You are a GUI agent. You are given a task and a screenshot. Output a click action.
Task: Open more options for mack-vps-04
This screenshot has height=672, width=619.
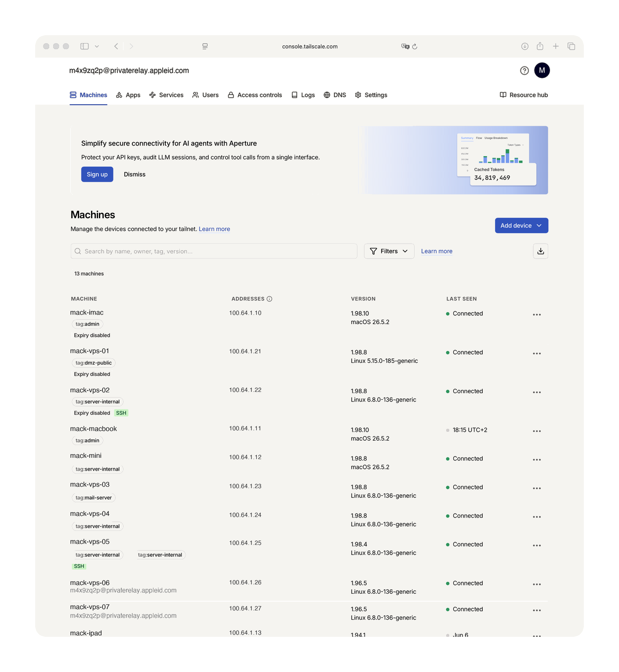click(537, 517)
